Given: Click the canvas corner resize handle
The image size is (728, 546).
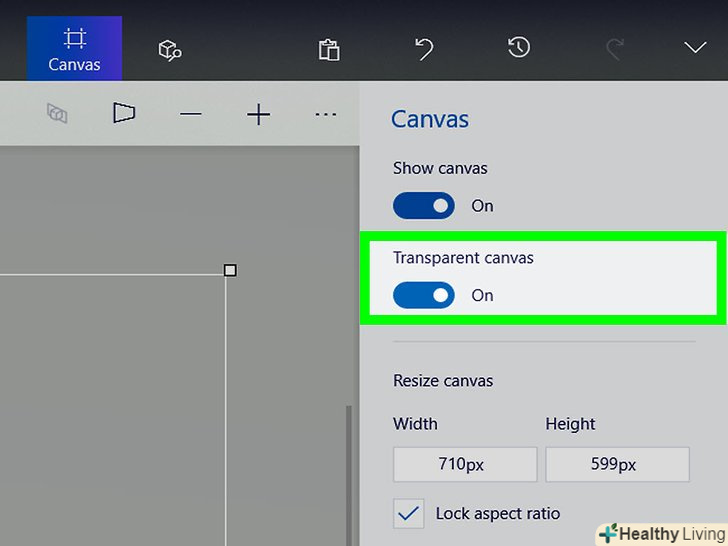Looking at the screenshot, I should 230,271.
